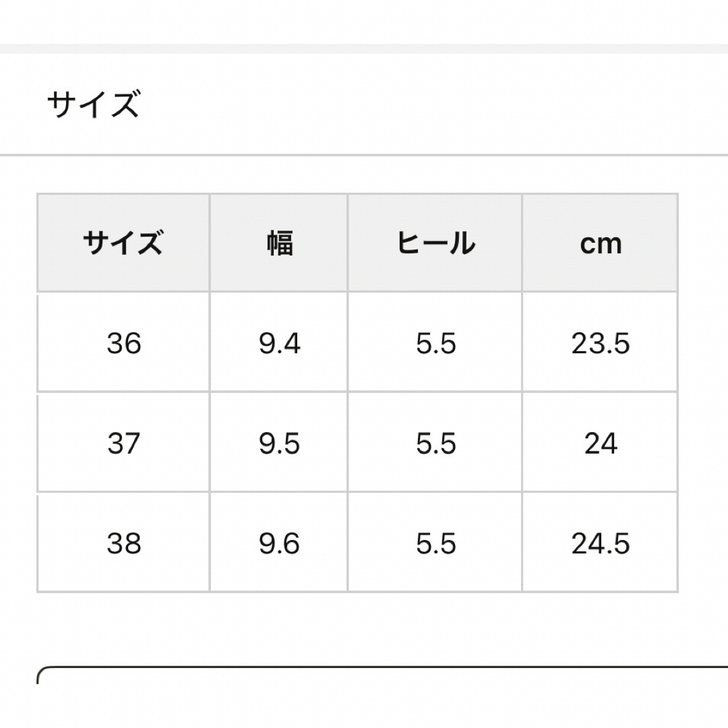
Task: Click the ヒール column header
Action: click(x=435, y=243)
